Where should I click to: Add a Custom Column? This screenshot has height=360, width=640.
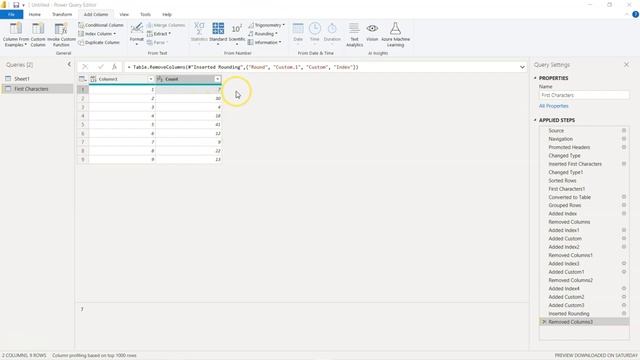38,34
